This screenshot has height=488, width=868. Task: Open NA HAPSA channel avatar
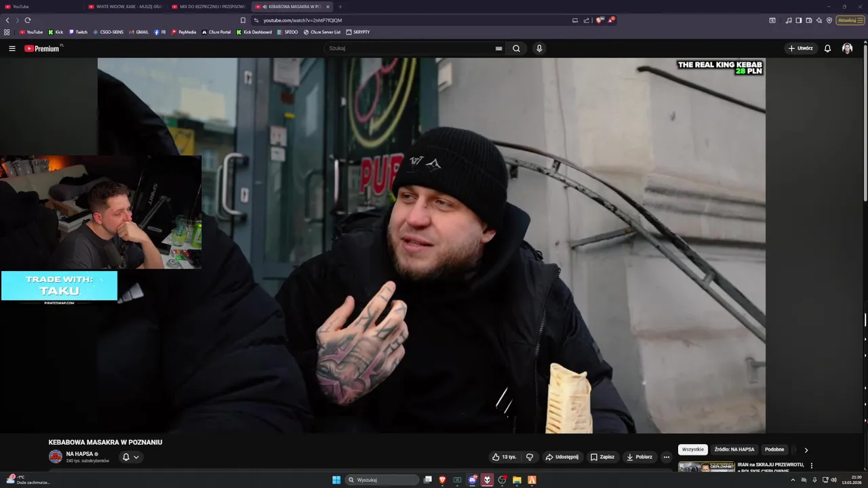click(x=56, y=457)
